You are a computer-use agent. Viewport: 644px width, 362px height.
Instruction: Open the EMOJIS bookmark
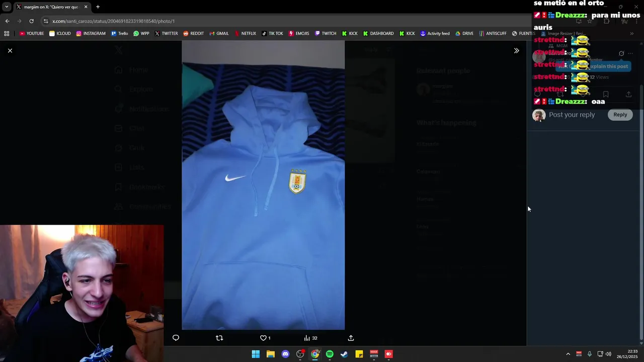pos(299,34)
